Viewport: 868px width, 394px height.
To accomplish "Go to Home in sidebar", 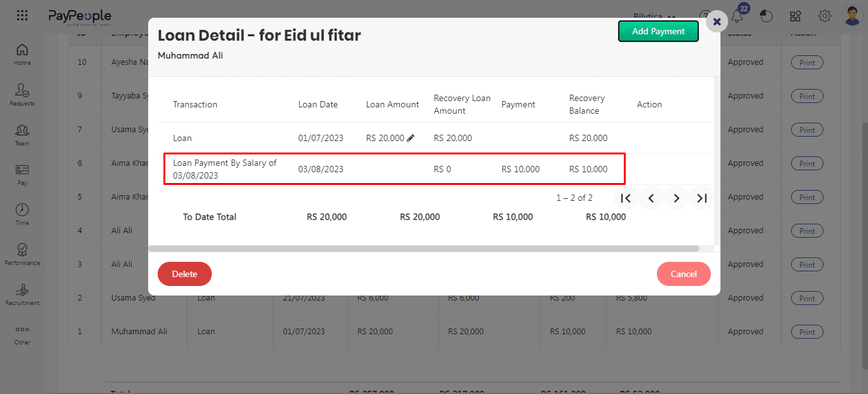I will [22, 55].
